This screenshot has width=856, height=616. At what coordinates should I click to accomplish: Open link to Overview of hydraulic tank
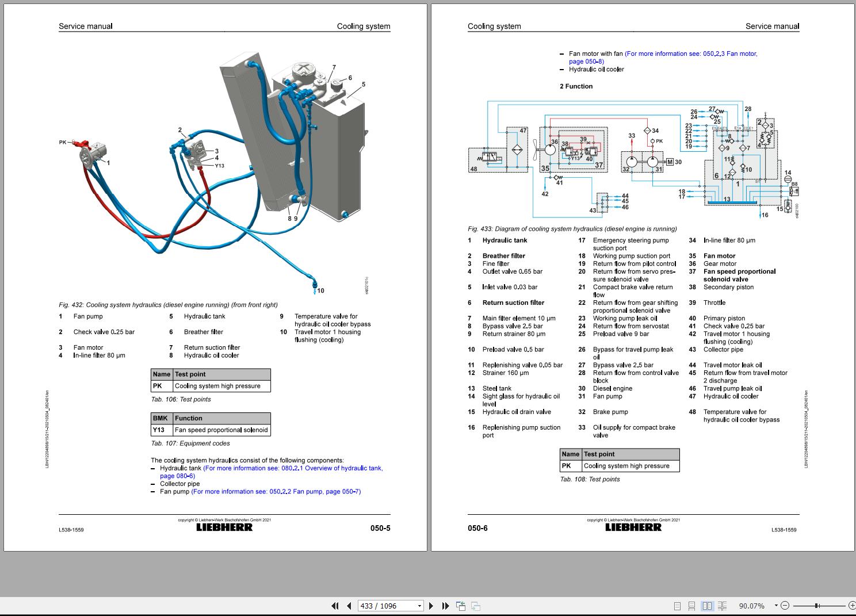(293, 468)
